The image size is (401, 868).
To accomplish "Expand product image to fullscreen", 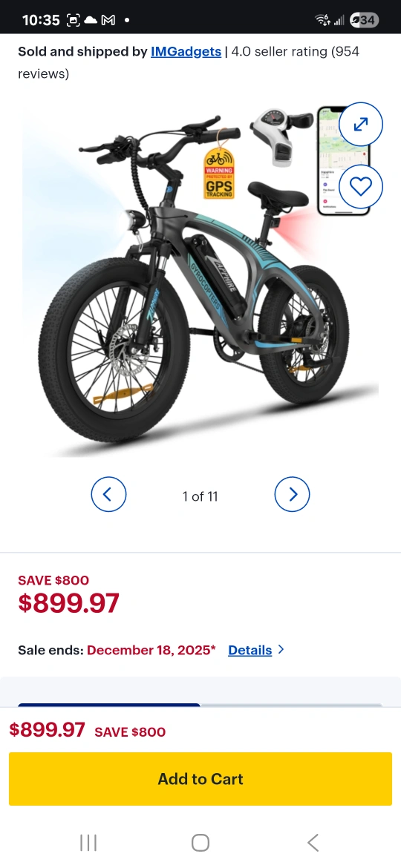I will [x=361, y=125].
